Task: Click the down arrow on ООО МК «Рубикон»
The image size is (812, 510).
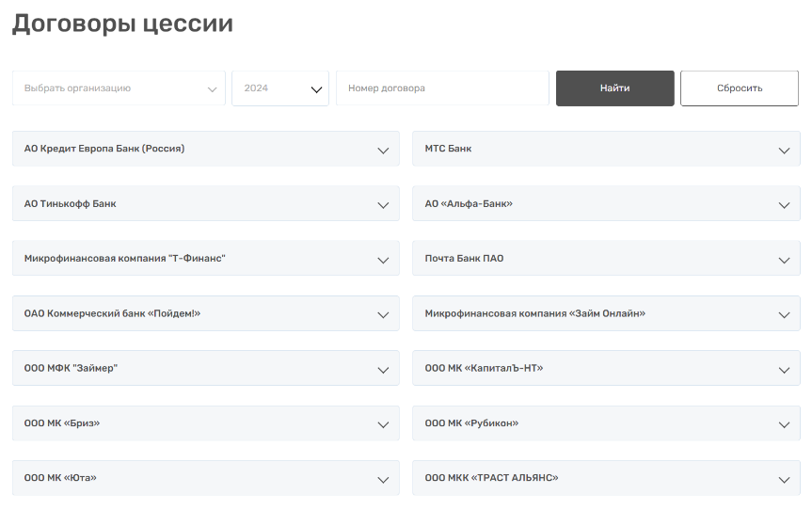Action: [x=784, y=424]
